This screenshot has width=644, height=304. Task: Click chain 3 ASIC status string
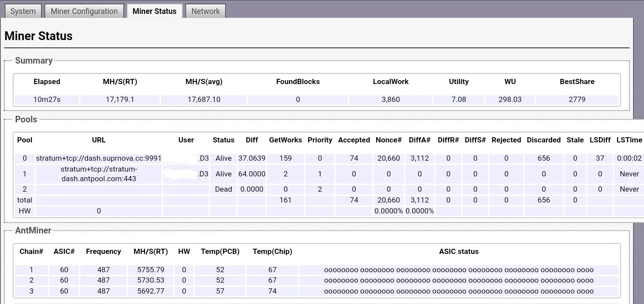459,291
